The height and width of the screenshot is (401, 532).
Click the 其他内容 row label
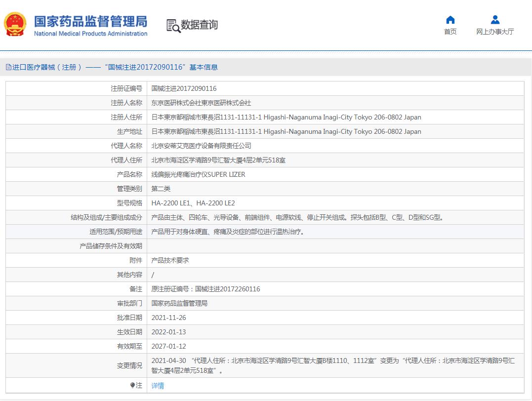(x=129, y=275)
